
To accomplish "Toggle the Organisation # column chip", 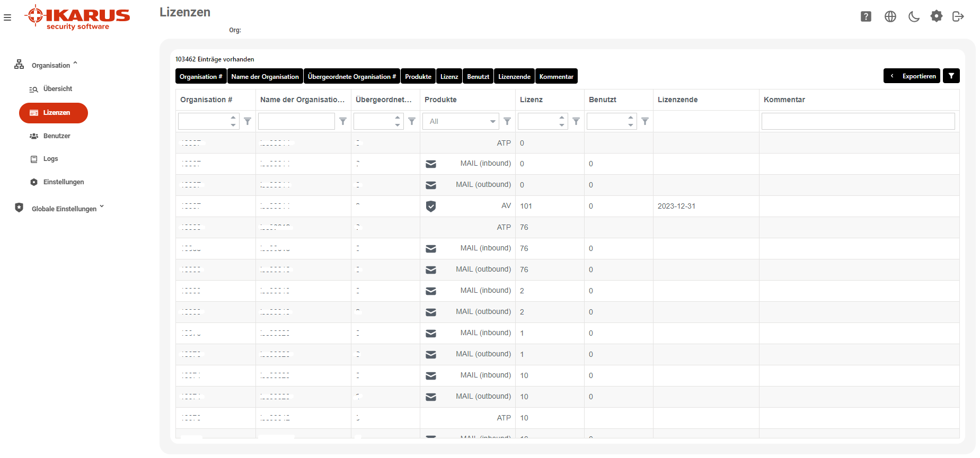I will 201,76.
